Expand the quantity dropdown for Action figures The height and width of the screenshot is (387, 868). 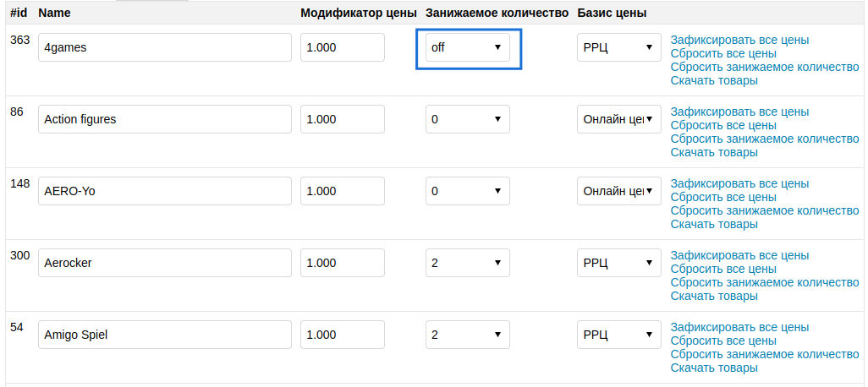tap(467, 119)
